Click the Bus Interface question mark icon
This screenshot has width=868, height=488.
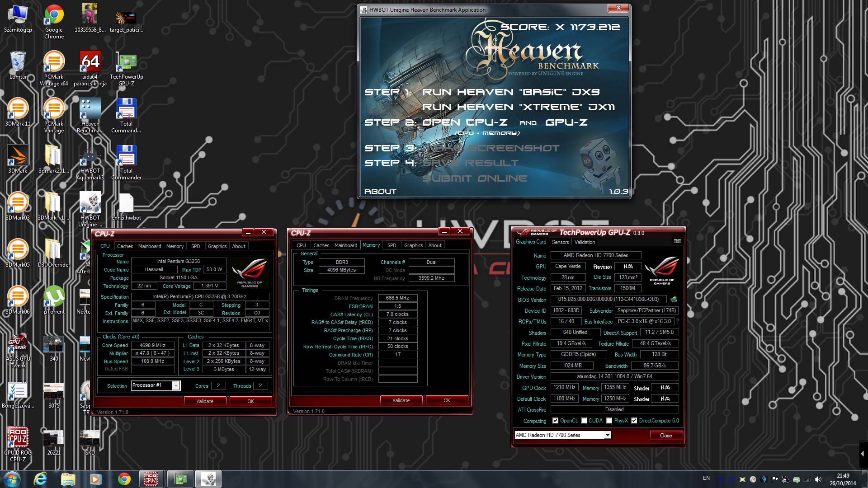(x=677, y=321)
